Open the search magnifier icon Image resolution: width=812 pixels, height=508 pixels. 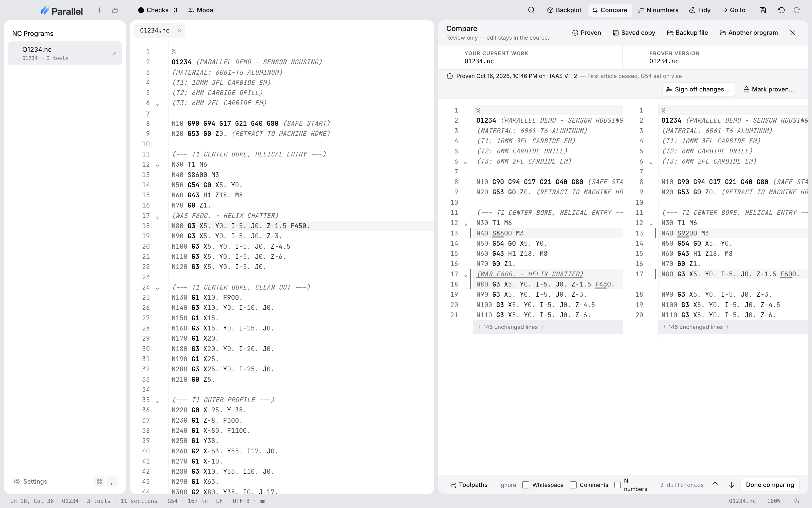tap(532, 10)
